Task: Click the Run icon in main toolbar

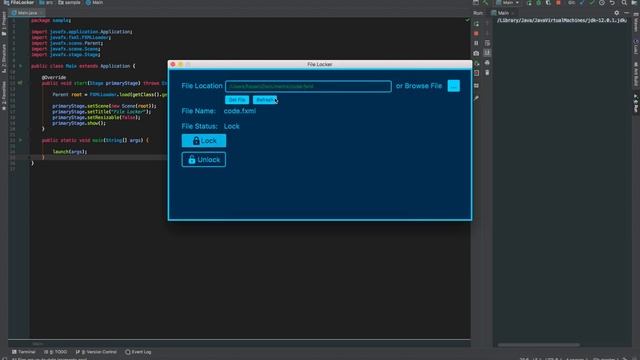Action: tap(529, 2)
